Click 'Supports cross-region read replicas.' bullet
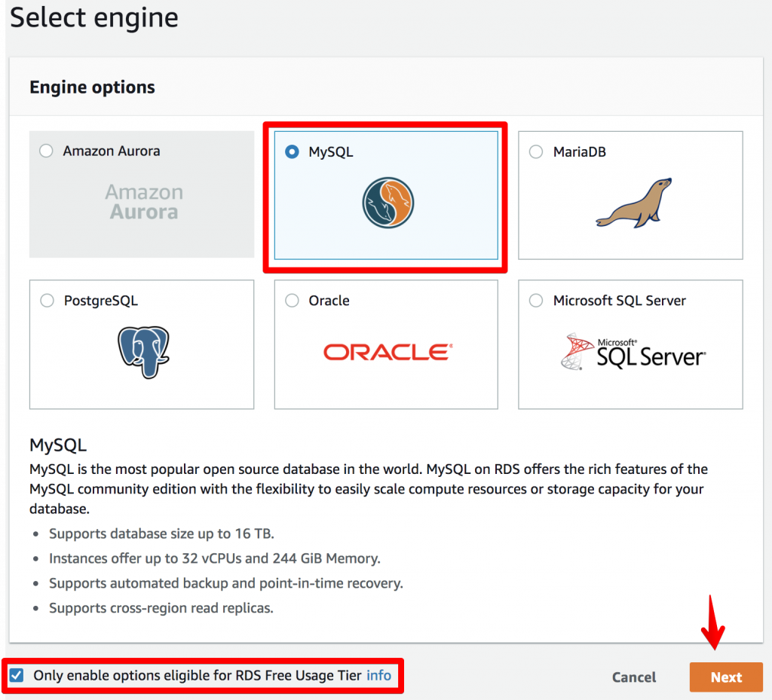The image size is (772, 700). [161, 607]
